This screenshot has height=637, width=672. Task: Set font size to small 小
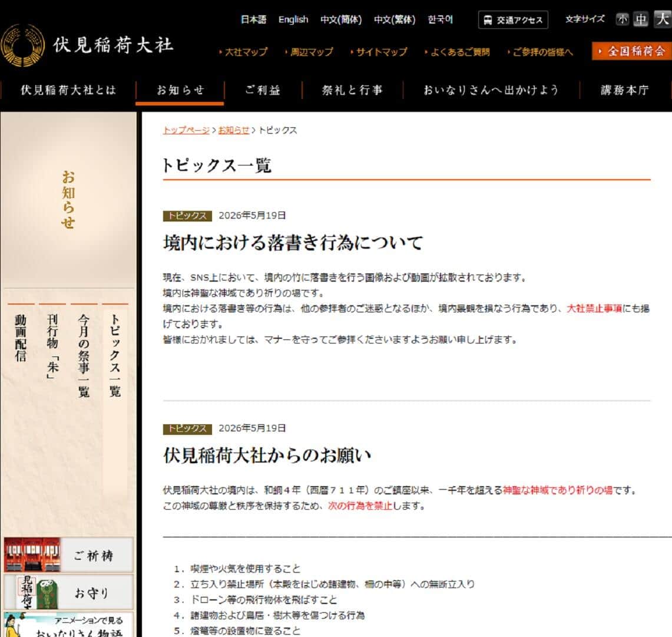(x=623, y=19)
